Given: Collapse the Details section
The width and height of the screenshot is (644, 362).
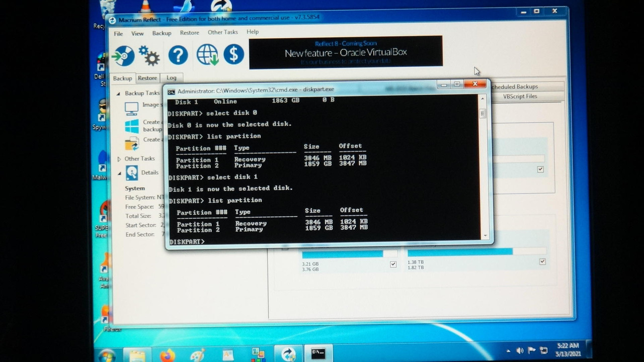Looking at the screenshot, I should point(120,173).
